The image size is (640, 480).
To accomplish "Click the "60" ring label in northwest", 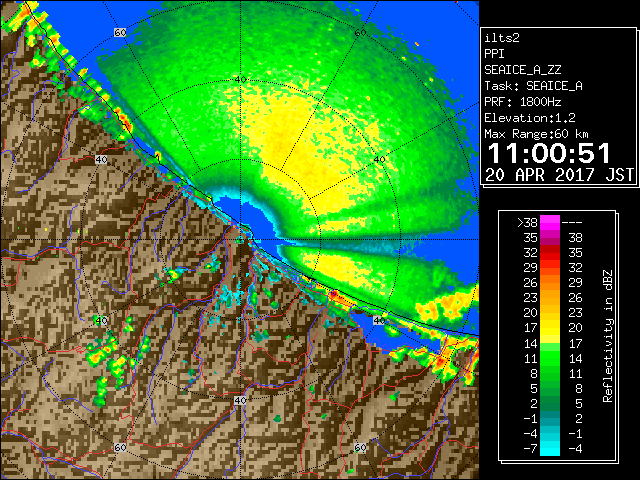I will (120, 32).
